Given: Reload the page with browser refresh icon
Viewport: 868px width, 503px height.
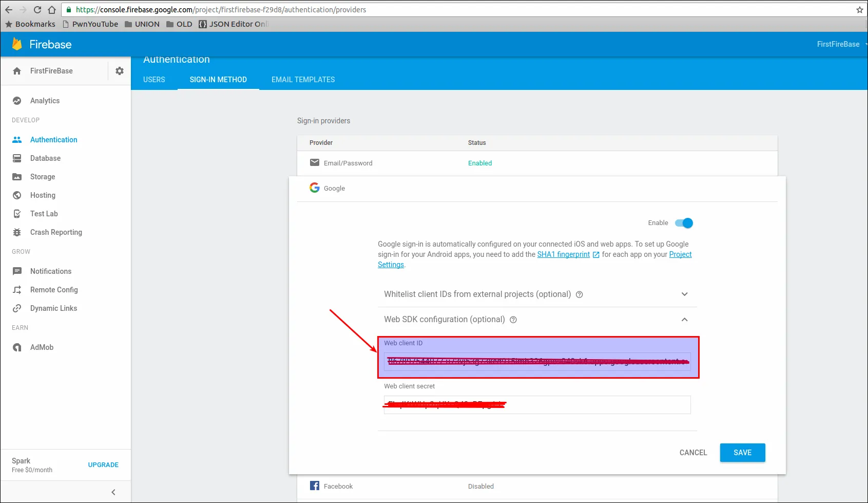Looking at the screenshot, I should [37, 10].
